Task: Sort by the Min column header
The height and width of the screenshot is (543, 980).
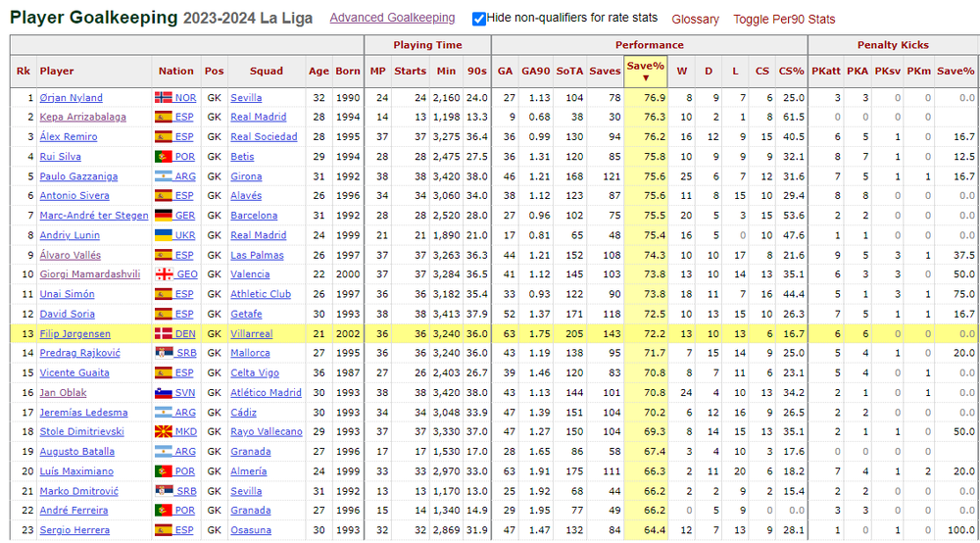Action: pyautogui.click(x=446, y=72)
